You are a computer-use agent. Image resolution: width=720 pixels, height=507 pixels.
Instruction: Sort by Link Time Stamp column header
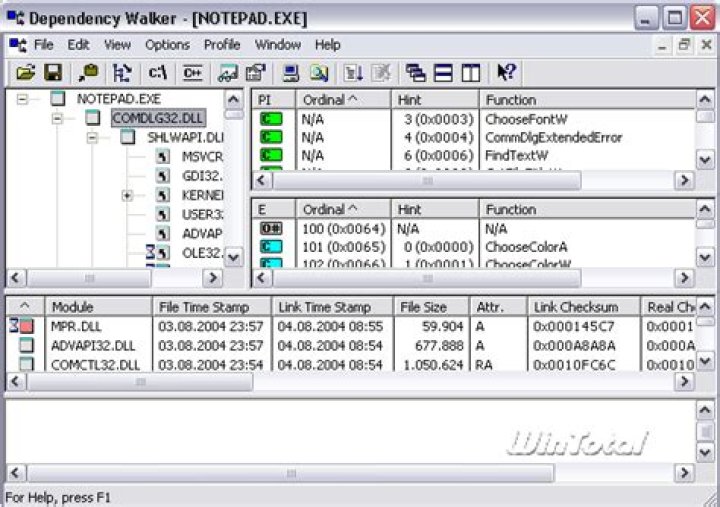[x=332, y=307]
